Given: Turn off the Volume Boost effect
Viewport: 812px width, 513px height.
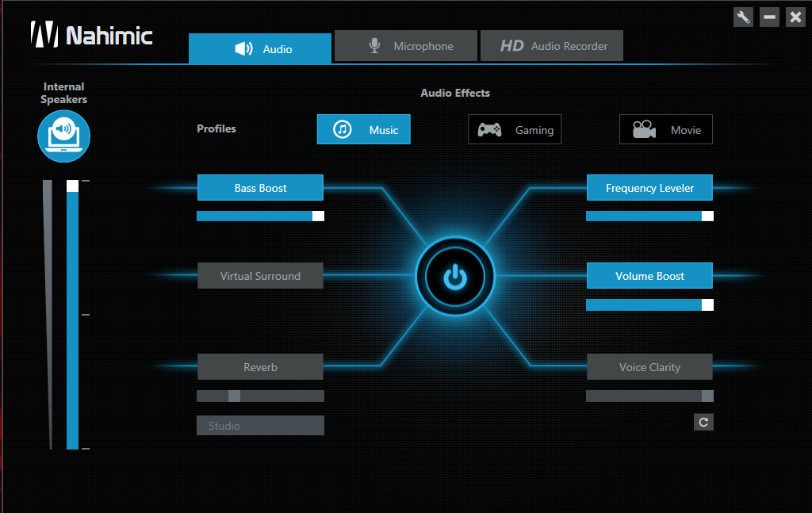Looking at the screenshot, I should pyautogui.click(x=649, y=276).
